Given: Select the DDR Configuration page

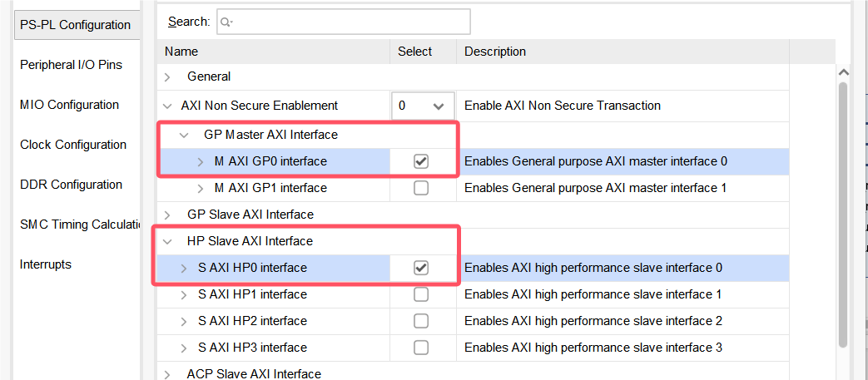Looking at the screenshot, I should [x=71, y=185].
